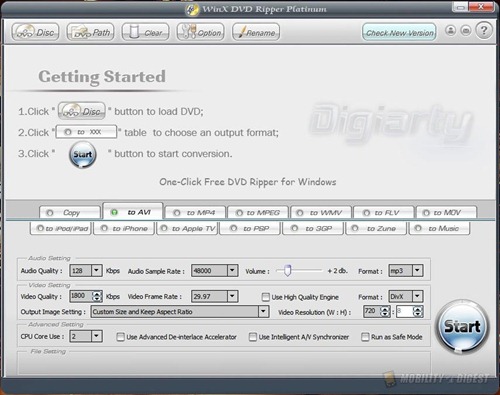
Task: Open the Audio Quality dropdown
Action: [96, 270]
